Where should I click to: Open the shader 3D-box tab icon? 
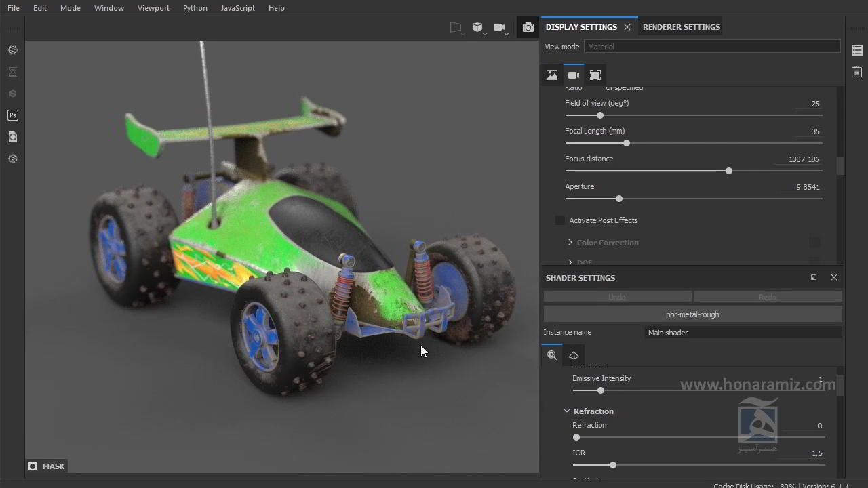[x=574, y=355]
